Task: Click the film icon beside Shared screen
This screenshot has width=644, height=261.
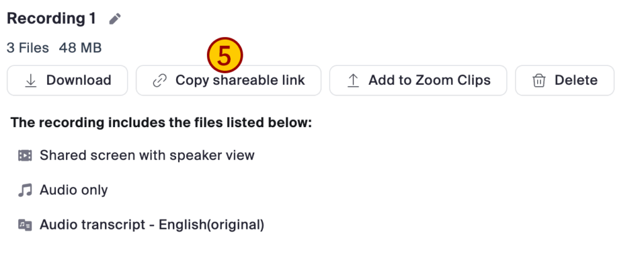Action: point(25,155)
